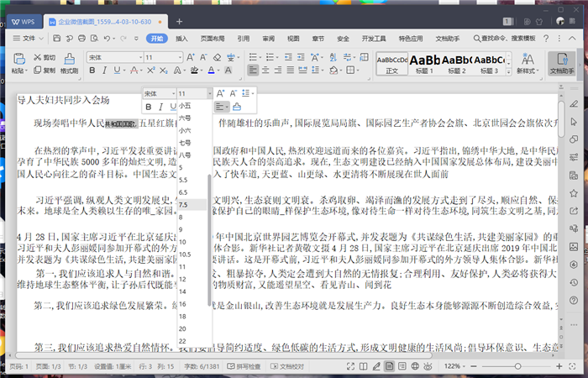Switch to reading view icon
588x378 pixels.
point(363,366)
